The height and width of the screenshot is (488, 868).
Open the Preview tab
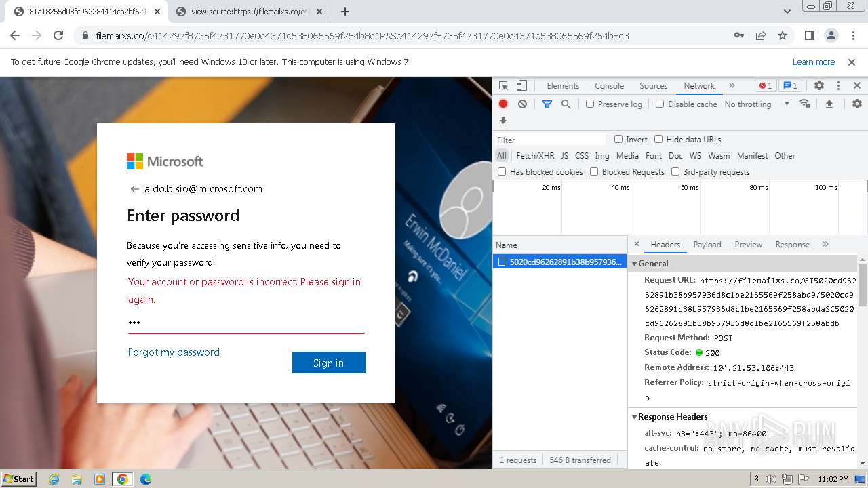pyautogui.click(x=749, y=245)
